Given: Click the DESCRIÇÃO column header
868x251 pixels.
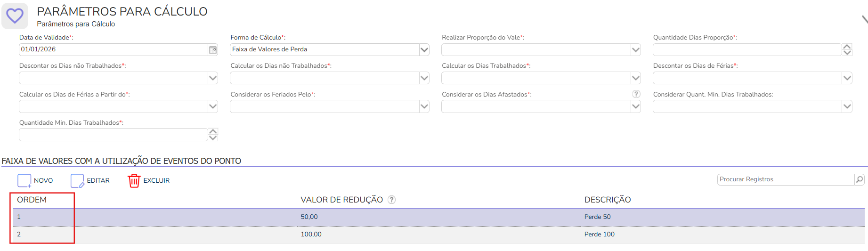Looking at the screenshot, I should [x=608, y=200].
